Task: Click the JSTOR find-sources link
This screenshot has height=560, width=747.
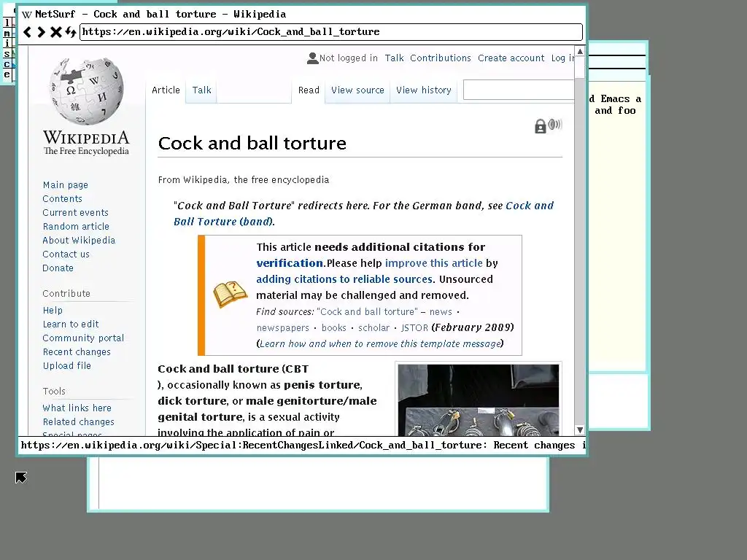Action: [414, 327]
